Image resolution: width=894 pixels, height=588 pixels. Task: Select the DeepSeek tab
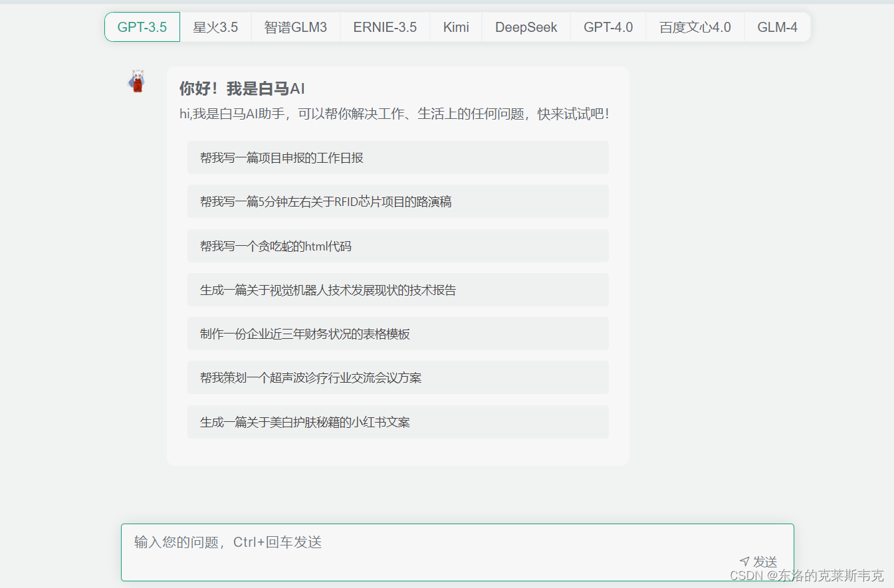[x=526, y=27]
